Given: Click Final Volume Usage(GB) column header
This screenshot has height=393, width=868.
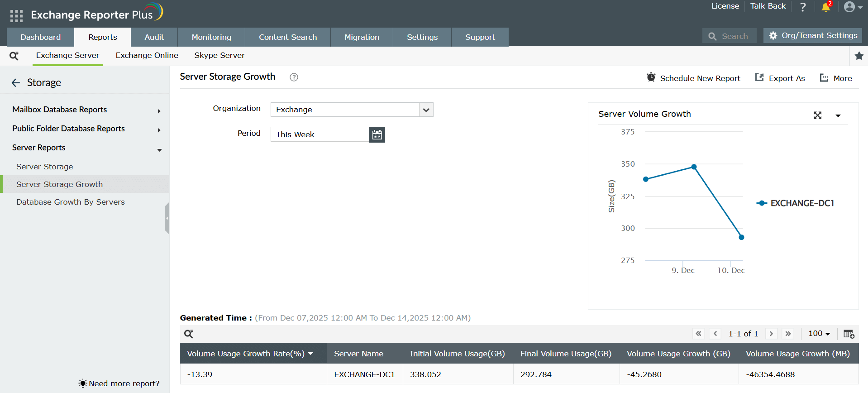Looking at the screenshot, I should (x=566, y=354).
